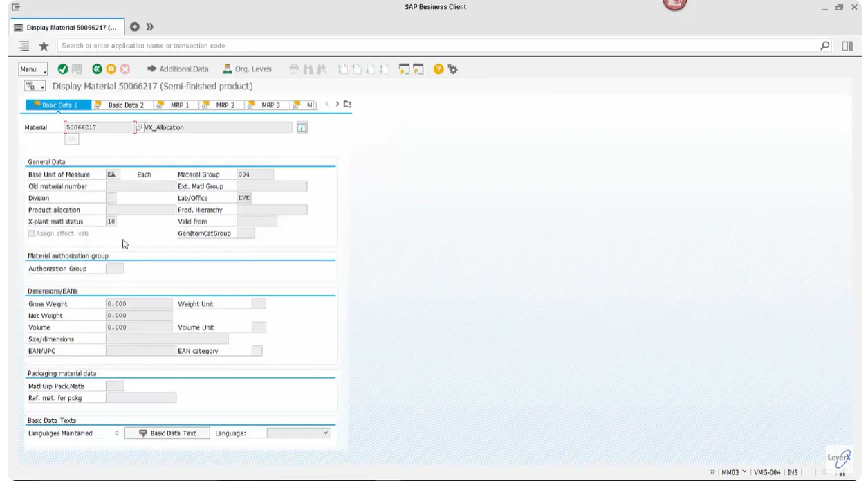Screen dimensions: 868x486
Task: Open the Language dropdown in Basic Data Texts
Action: (324, 433)
